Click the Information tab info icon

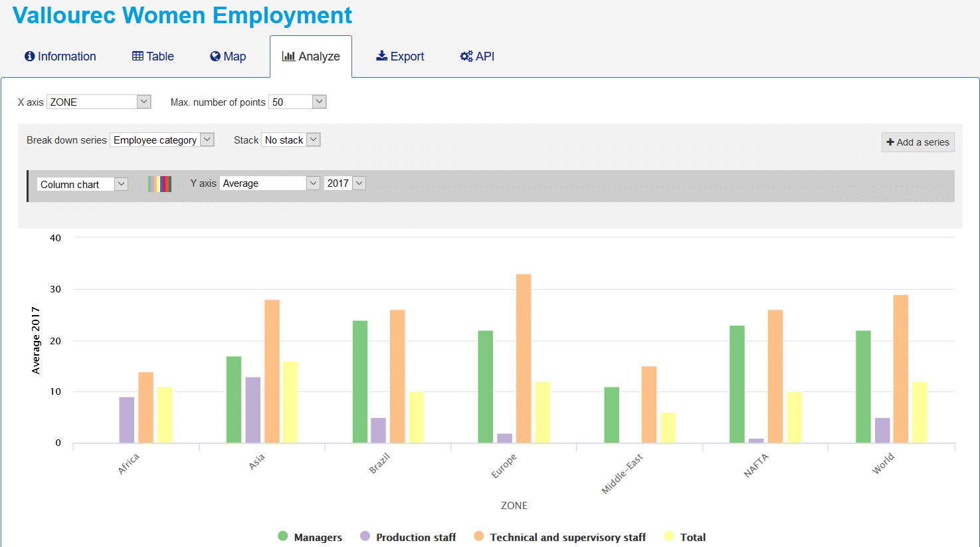tap(29, 56)
